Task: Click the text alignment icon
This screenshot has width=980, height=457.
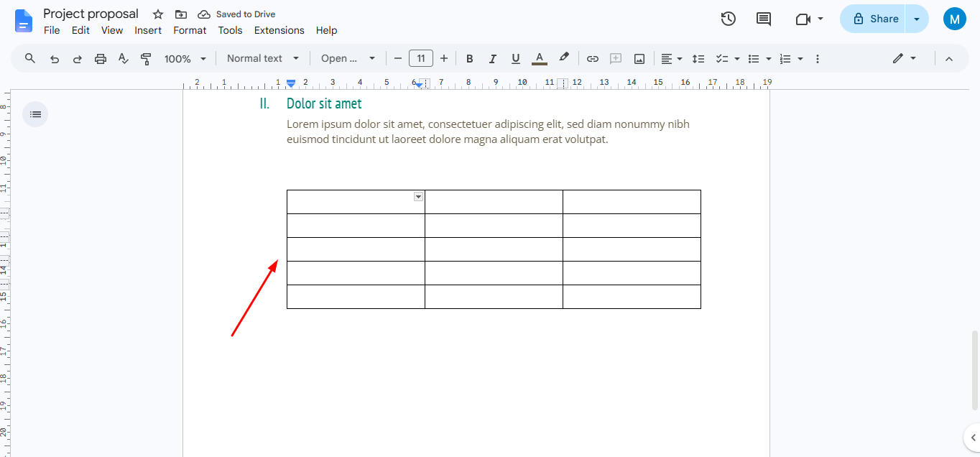Action: (x=667, y=59)
